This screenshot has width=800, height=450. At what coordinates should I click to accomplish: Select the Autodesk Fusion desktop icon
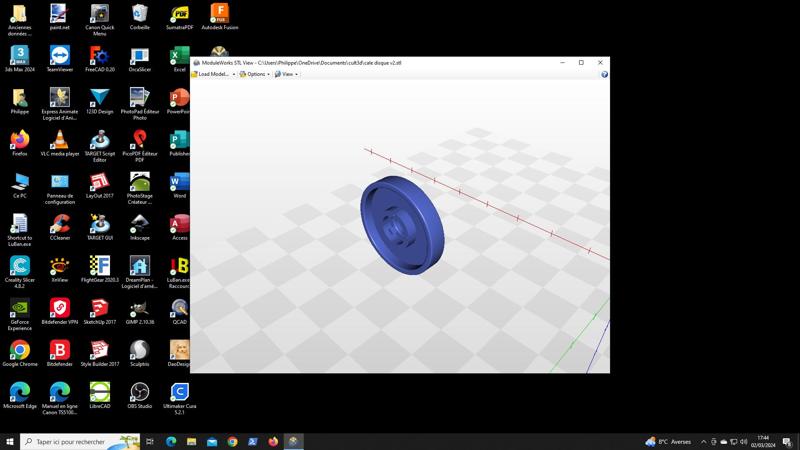[x=219, y=17]
